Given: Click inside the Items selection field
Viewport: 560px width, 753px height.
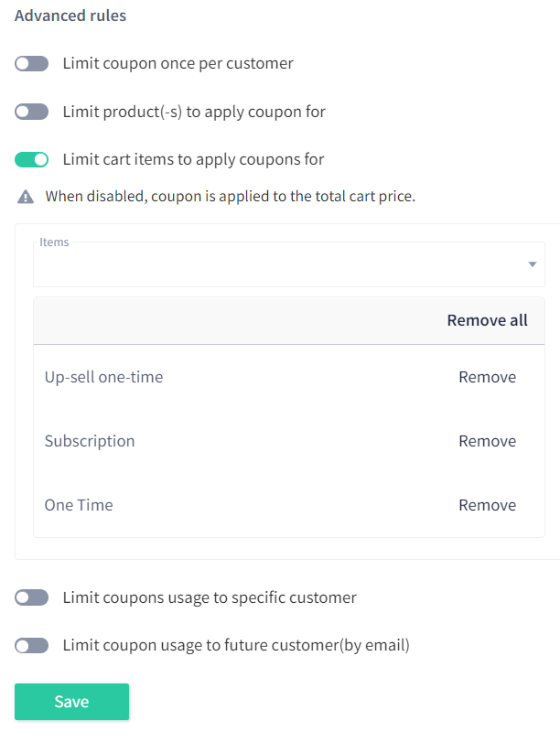Looking at the screenshot, I should 289,264.
